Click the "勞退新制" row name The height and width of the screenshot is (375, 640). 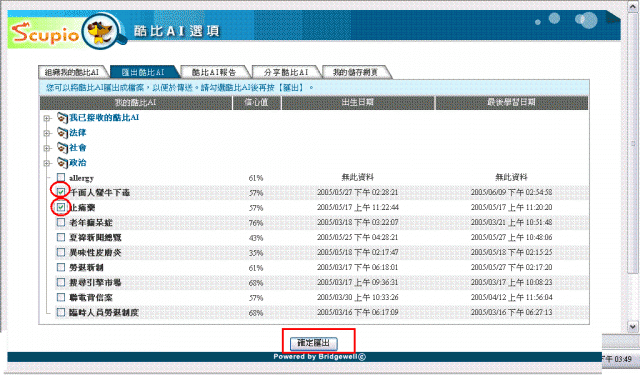tap(86, 268)
